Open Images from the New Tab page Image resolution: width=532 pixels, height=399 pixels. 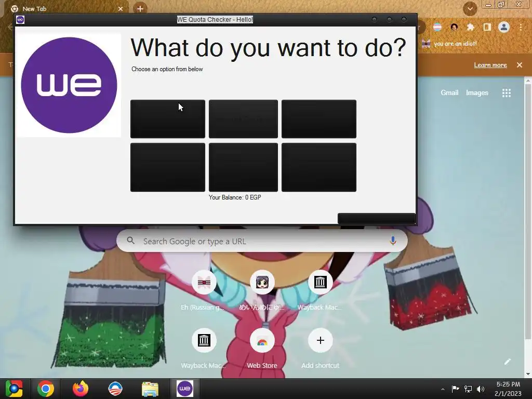(x=477, y=92)
